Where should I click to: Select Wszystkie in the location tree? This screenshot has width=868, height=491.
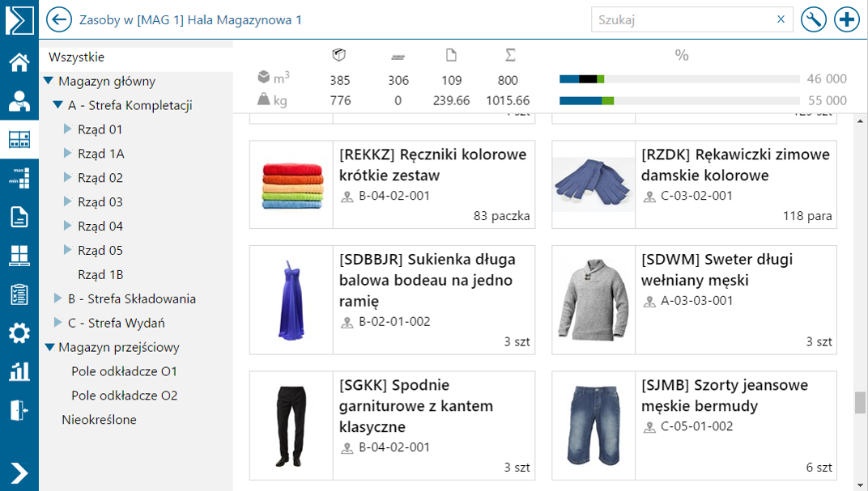pyautogui.click(x=76, y=57)
